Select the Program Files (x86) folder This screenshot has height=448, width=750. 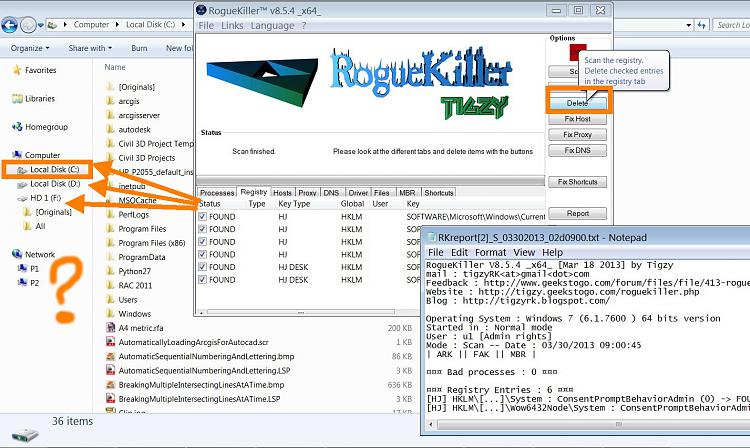tap(152, 243)
